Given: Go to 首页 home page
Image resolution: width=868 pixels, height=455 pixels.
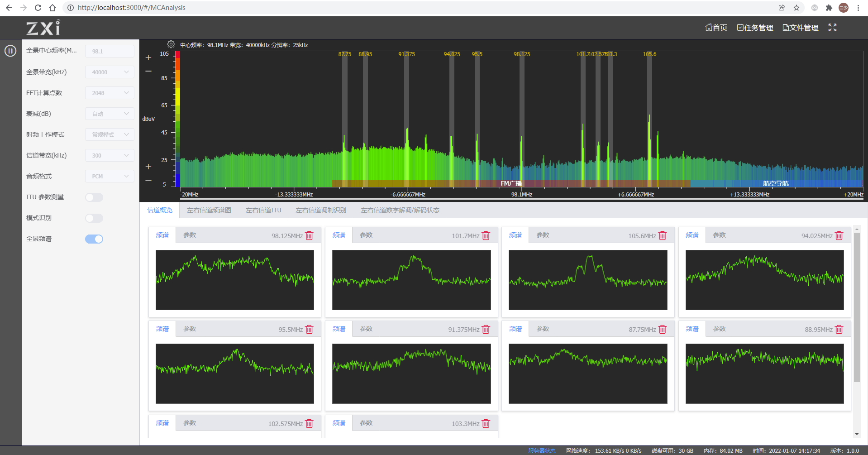Looking at the screenshot, I should pyautogui.click(x=716, y=28).
